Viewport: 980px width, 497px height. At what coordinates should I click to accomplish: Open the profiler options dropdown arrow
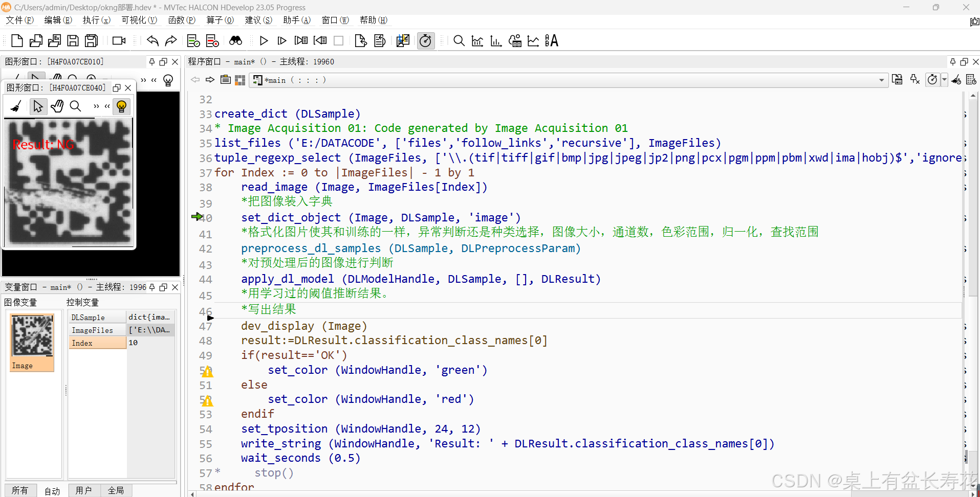tap(944, 80)
